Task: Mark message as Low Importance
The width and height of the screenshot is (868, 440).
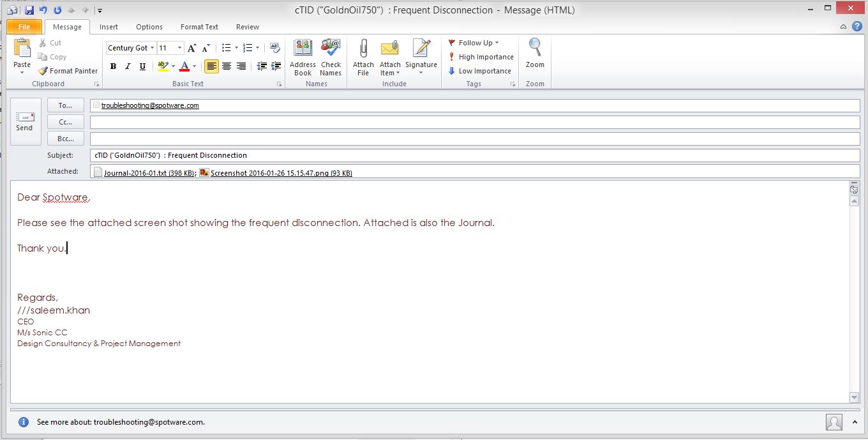Action: tap(479, 71)
